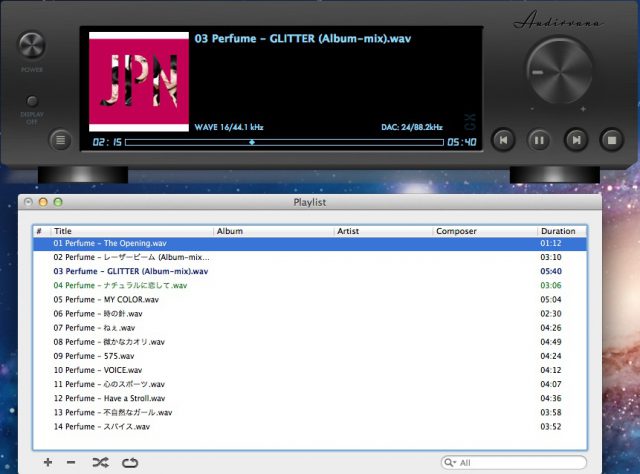Select the 11 Perfume track row
This screenshot has height=474, width=640.
[x=310, y=384]
